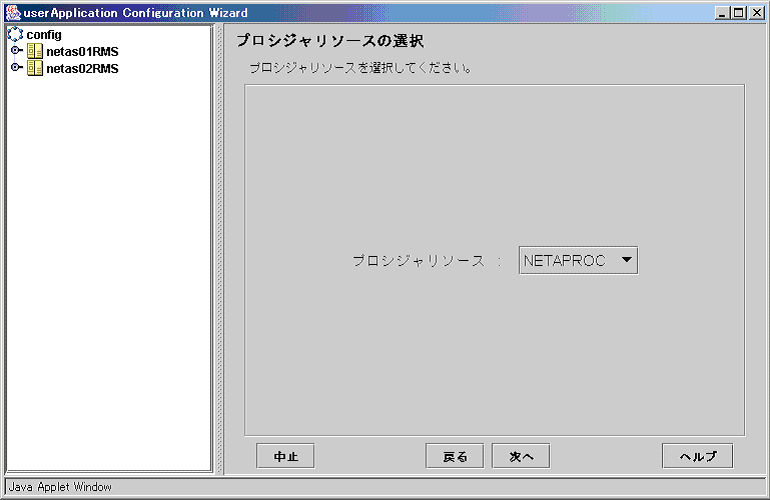This screenshot has height=500, width=770.
Task: Click the Java app icon in title bar
Action: tap(13, 13)
